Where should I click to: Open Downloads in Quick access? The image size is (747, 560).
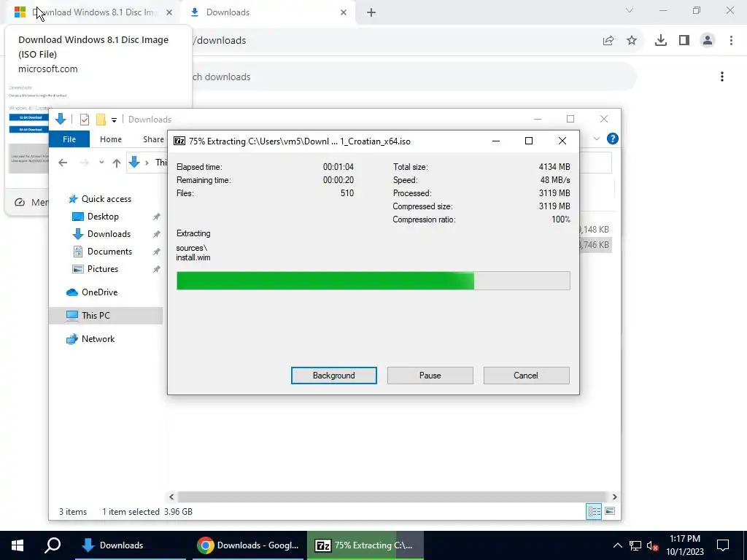tap(109, 234)
